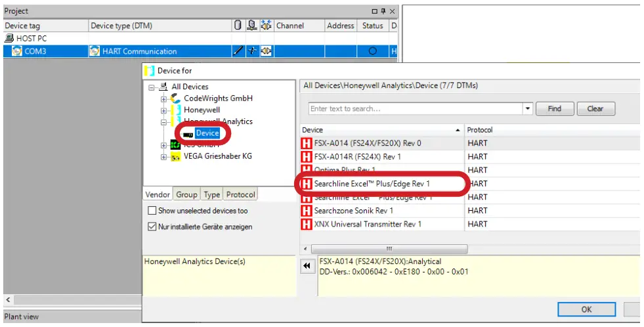Click the All Devices tree icon
The width and height of the screenshot is (644, 327).
point(163,87)
